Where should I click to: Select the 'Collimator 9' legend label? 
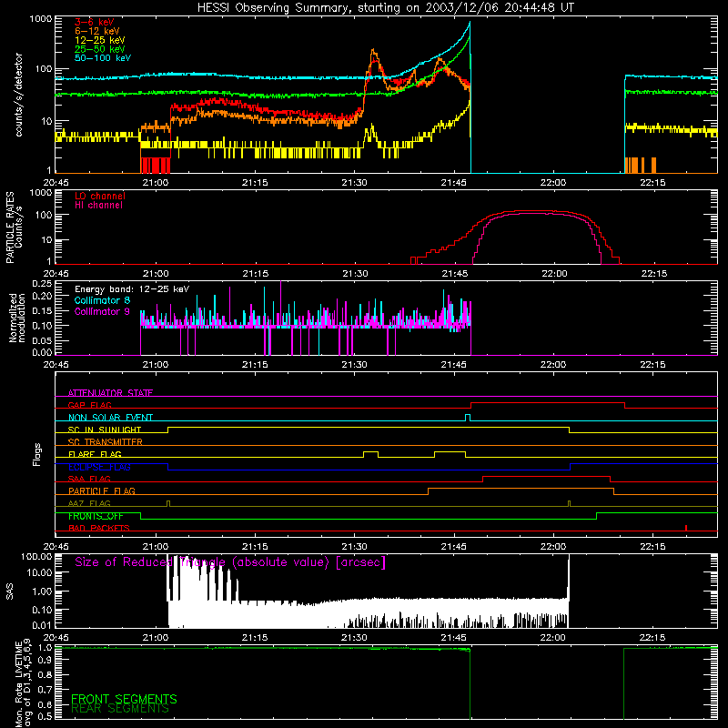pos(102,311)
